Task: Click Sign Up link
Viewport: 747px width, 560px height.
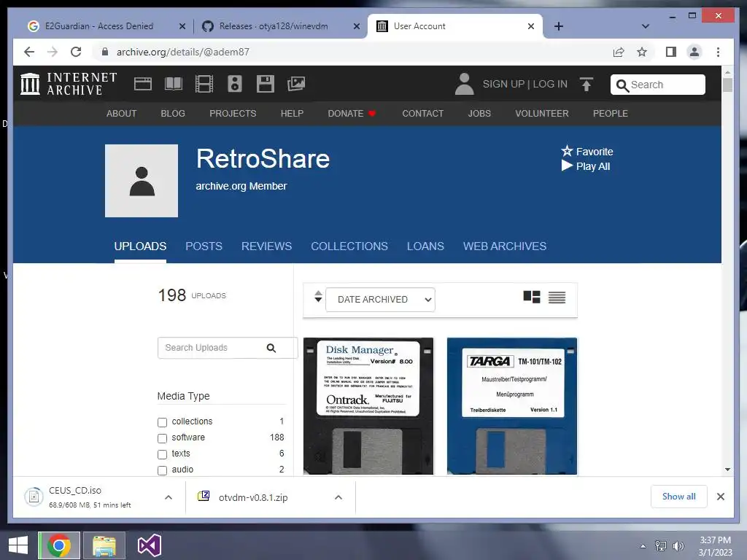Action: tap(503, 84)
